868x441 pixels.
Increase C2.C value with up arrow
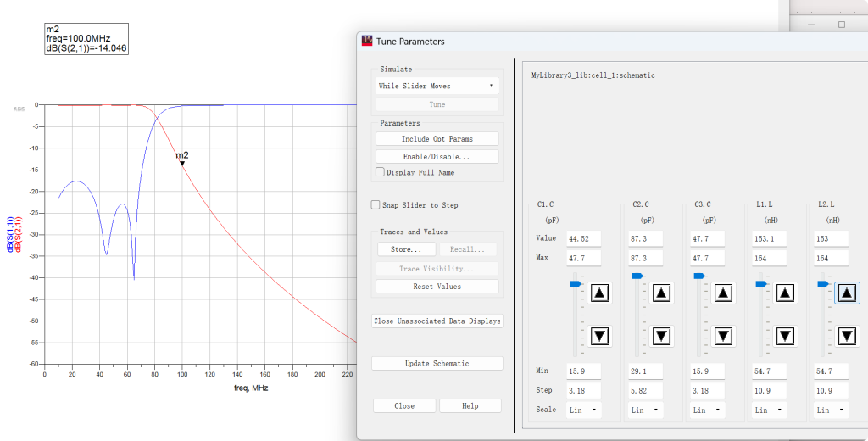(661, 293)
